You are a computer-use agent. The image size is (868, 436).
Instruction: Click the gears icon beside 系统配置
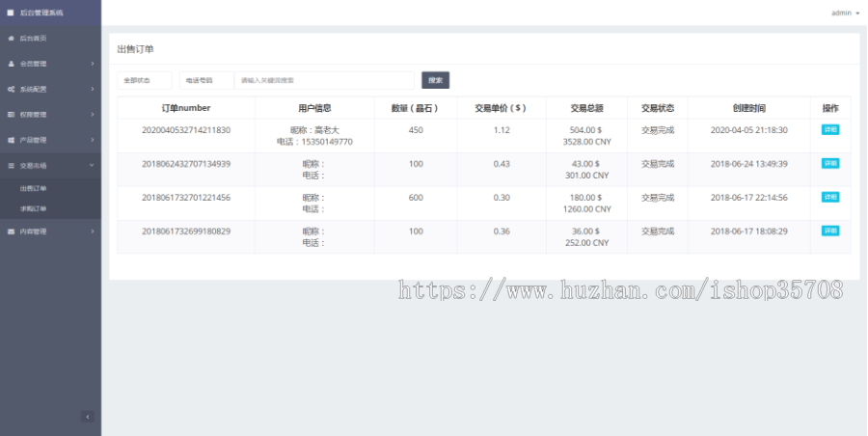(x=11, y=89)
